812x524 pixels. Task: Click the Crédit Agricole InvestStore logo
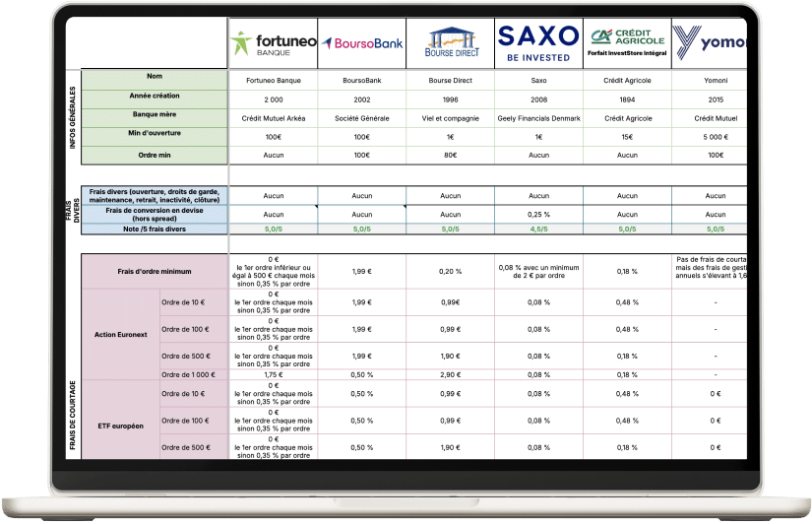tap(627, 42)
